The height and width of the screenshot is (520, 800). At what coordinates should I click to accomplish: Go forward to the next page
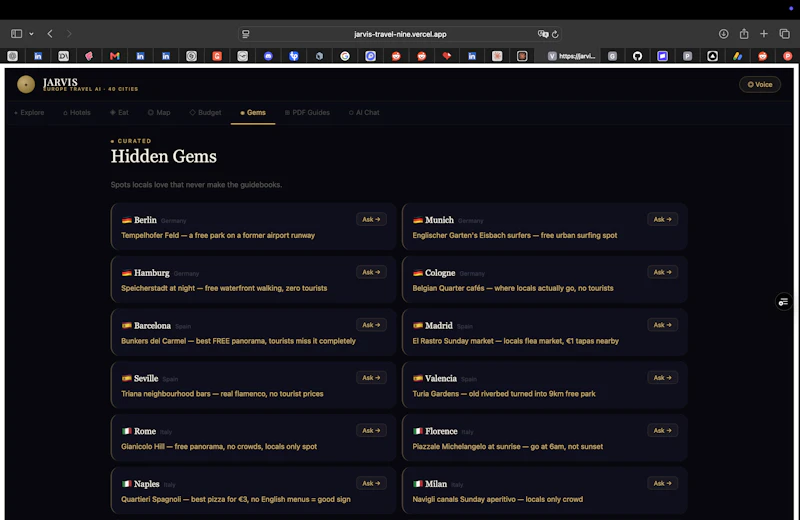(x=69, y=34)
